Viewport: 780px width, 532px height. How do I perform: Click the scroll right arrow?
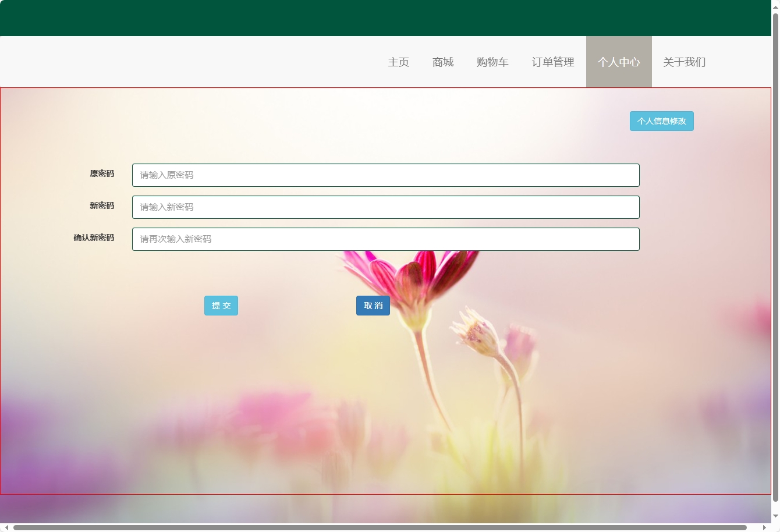point(764,528)
